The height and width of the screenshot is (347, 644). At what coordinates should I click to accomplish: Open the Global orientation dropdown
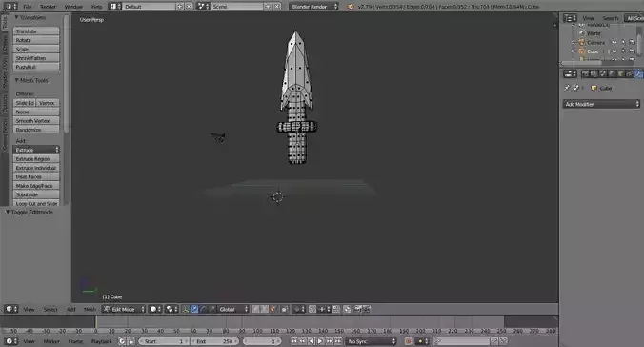tap(232, 309)
